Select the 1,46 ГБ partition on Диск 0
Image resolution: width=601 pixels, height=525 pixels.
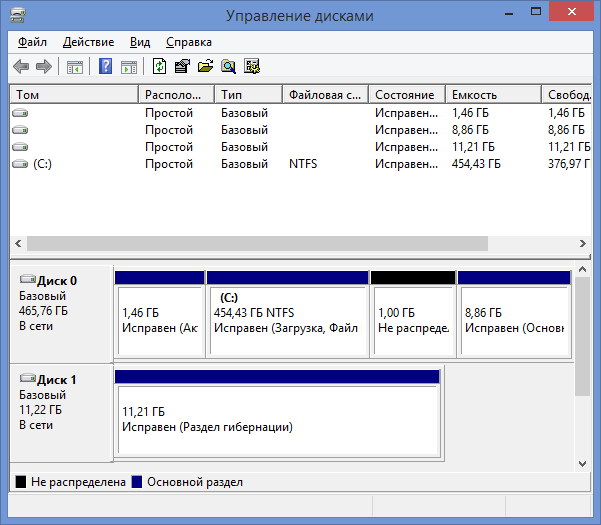tap(159, 314)
